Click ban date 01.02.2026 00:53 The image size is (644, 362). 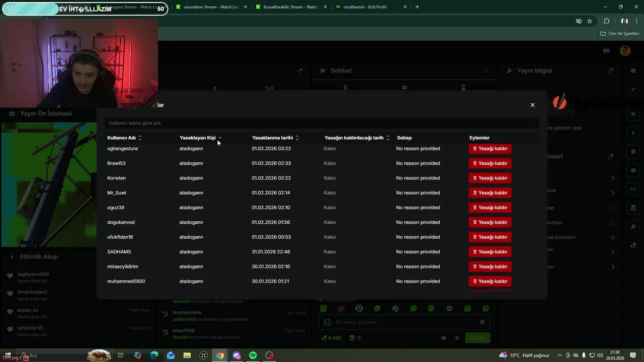pyautogui.click(x=271, y=237)
